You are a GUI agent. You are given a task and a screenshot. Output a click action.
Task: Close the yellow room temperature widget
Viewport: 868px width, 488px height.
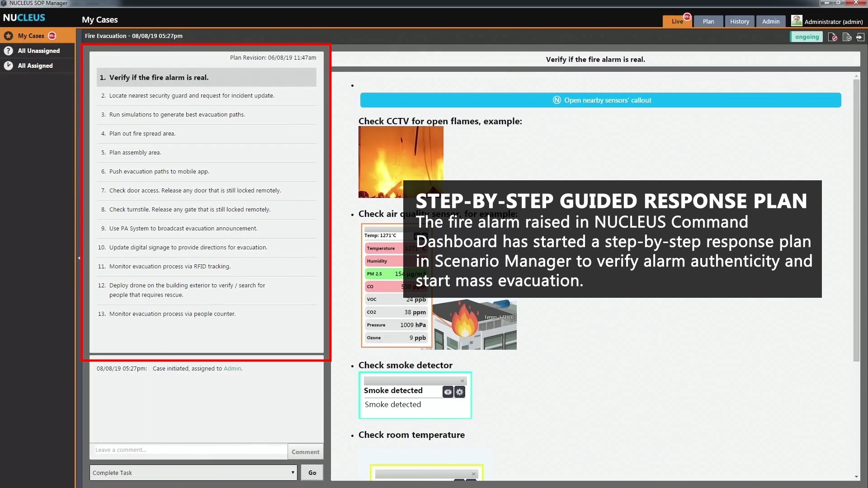(473, 474)
